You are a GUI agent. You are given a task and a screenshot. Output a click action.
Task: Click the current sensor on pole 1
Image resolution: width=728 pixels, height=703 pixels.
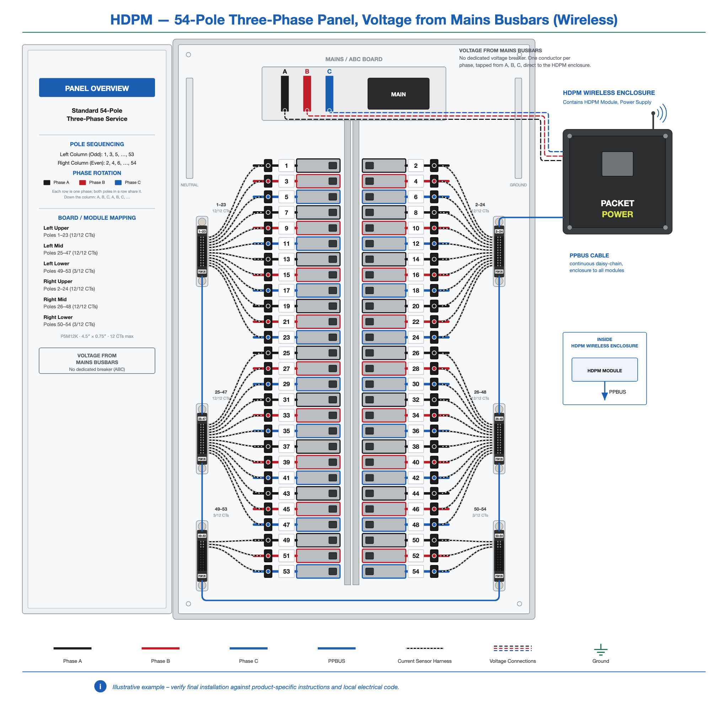[x=268, y=166]
